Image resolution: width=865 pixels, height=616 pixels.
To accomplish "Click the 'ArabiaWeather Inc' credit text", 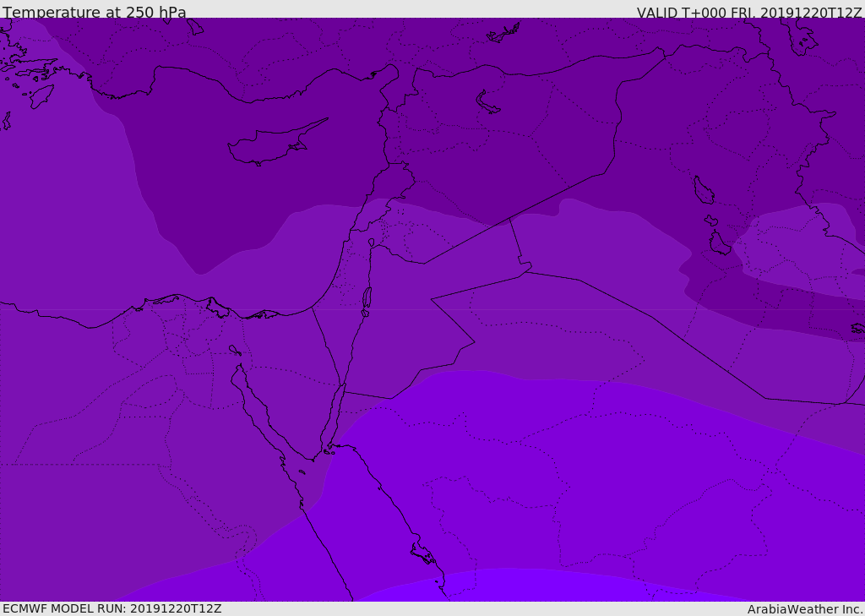I will pos(804,609).
